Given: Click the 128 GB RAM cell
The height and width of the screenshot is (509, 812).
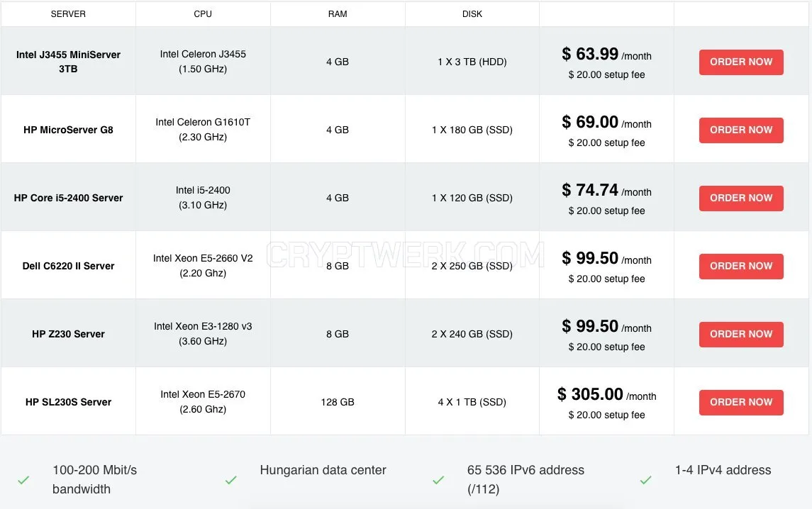Looking at the screenshot, I should [338, 402].
